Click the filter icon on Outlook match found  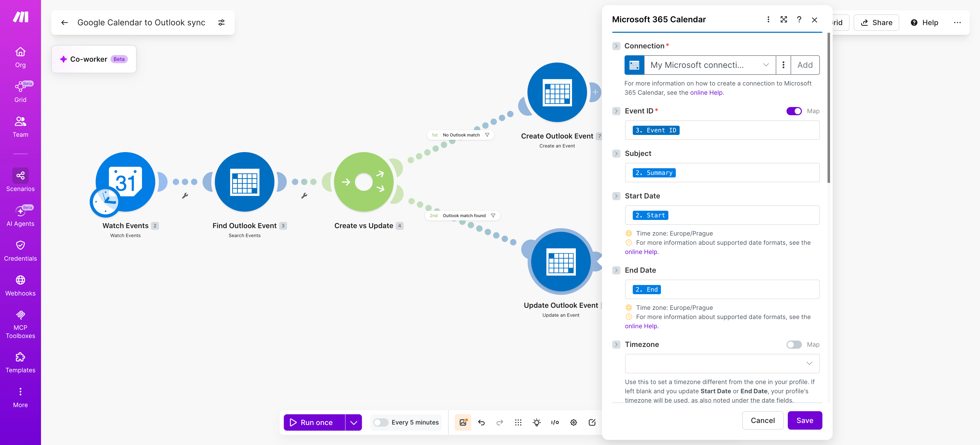click(493, 216)
